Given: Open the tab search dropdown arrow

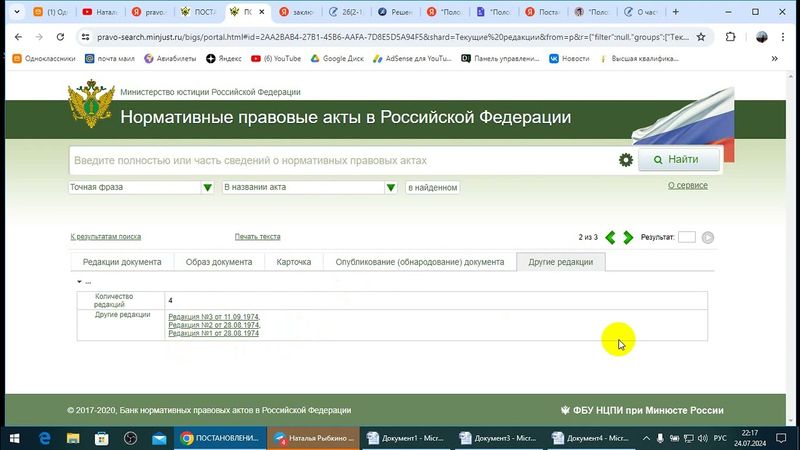Looking at the screenshot, I should coord(16,12).
